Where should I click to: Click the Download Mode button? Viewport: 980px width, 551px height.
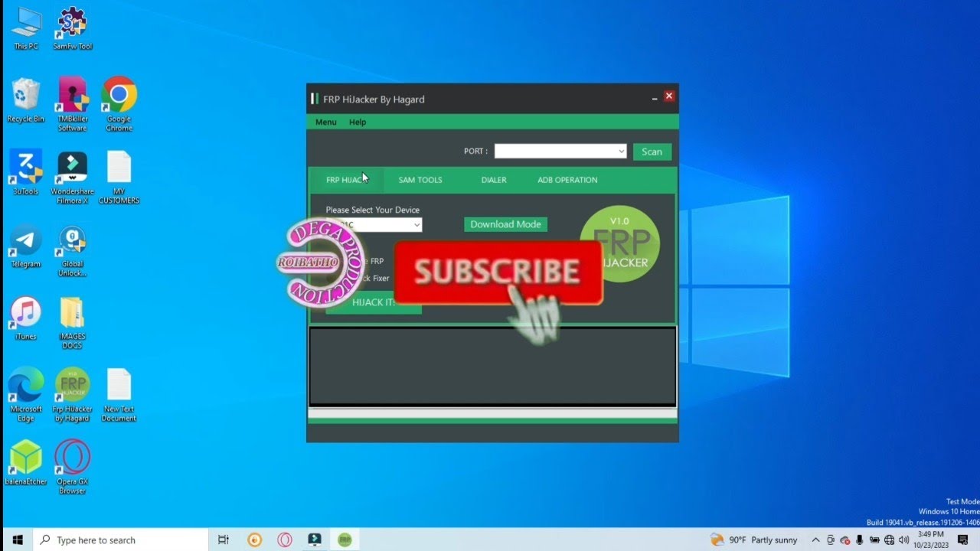pos(505,224)
